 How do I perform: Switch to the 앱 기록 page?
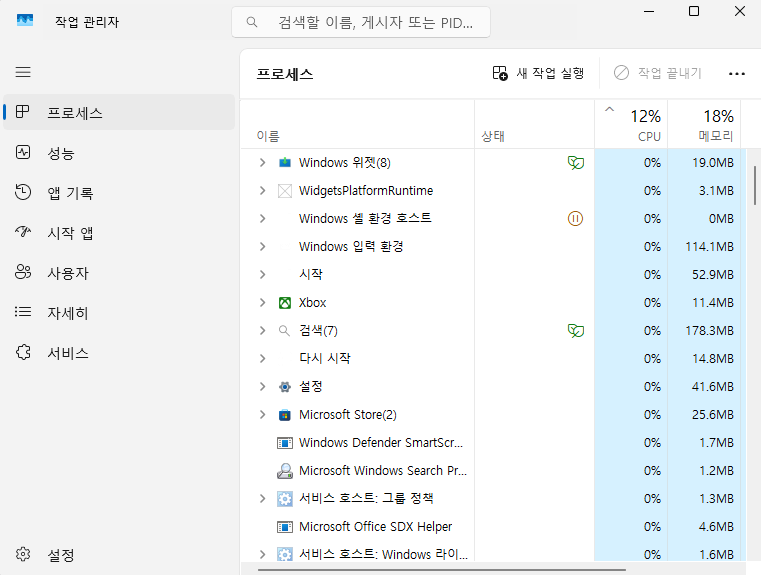coord(119,193)
